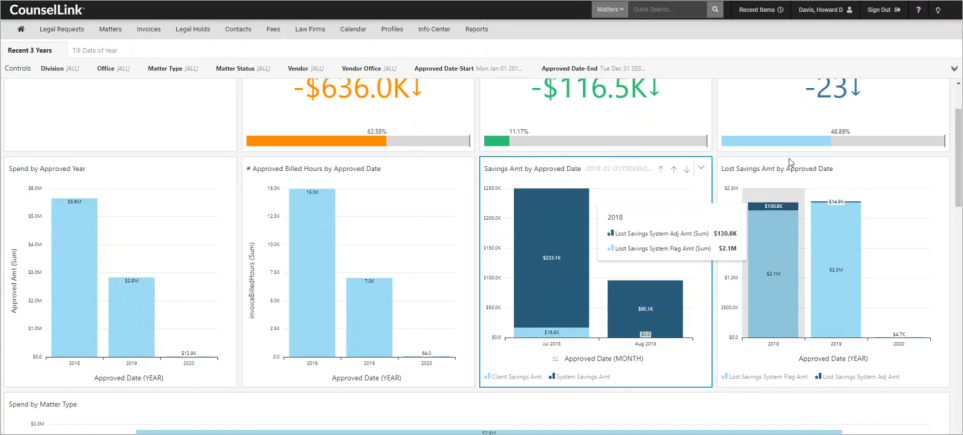Open the Office control filter

tap(113, 69)
